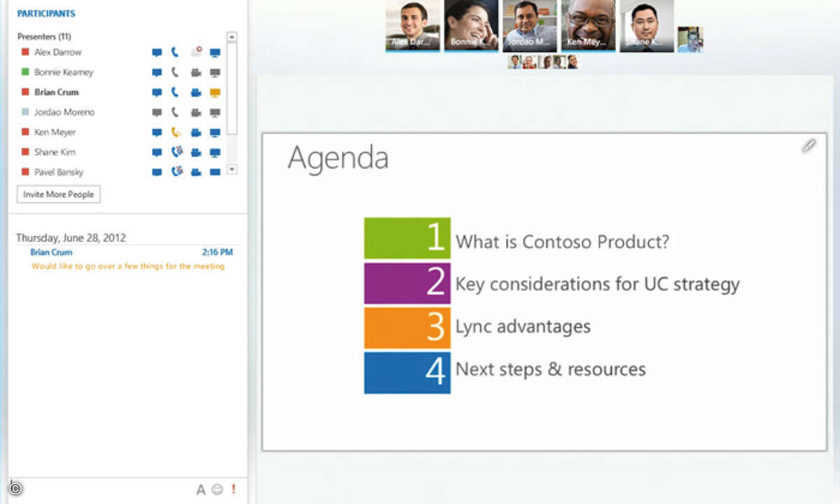Click the Lync advantages text on the slide

(523, 327)
